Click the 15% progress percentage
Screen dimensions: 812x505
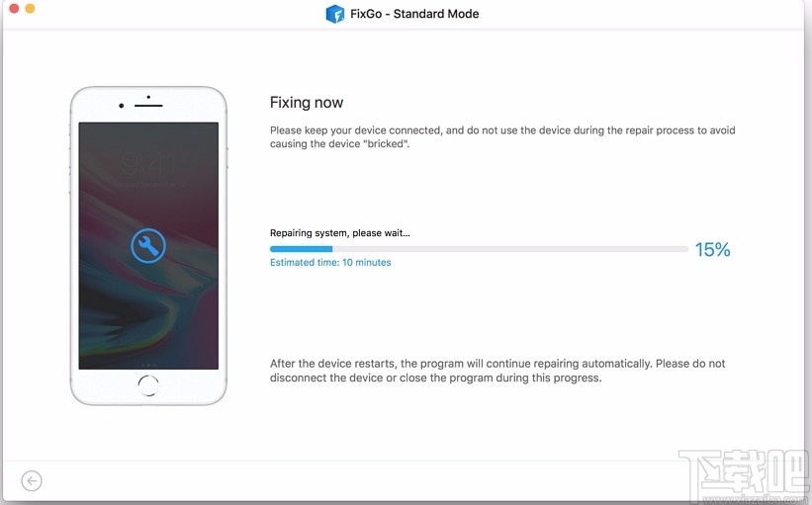coord(712,249)
